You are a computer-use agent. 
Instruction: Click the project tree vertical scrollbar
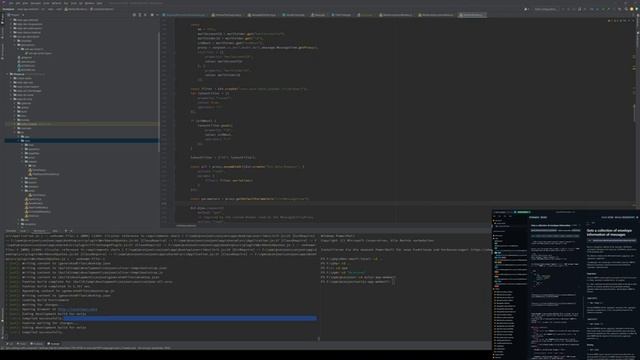click(158, 92)
